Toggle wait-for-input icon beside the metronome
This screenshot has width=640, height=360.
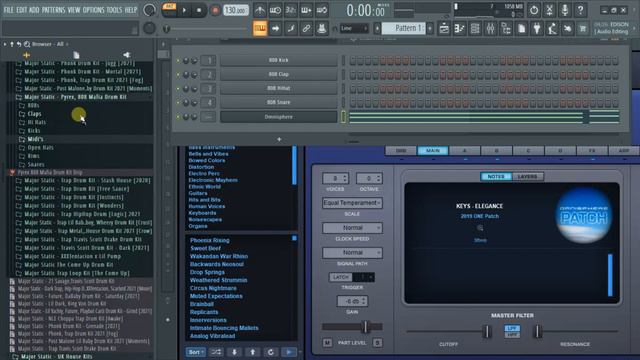[275, 10]
